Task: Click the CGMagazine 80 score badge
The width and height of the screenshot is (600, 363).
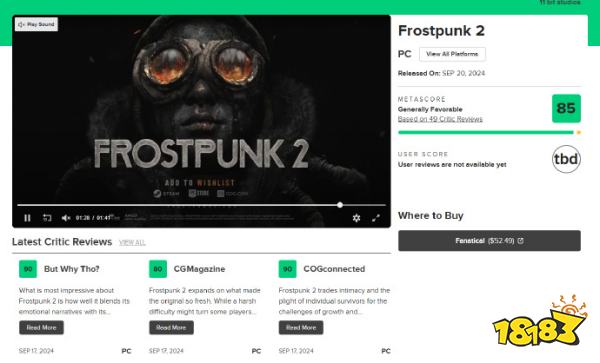Action: (158, 269)
